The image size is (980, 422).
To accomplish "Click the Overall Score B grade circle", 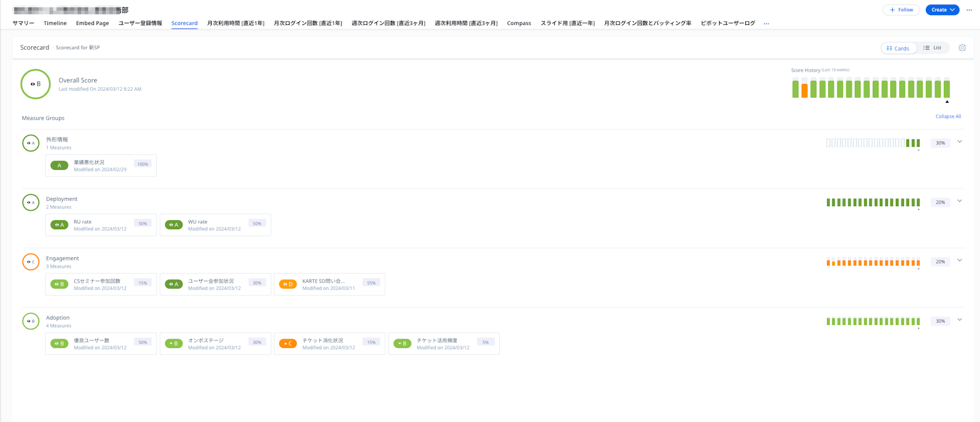I will pos(35,84).
